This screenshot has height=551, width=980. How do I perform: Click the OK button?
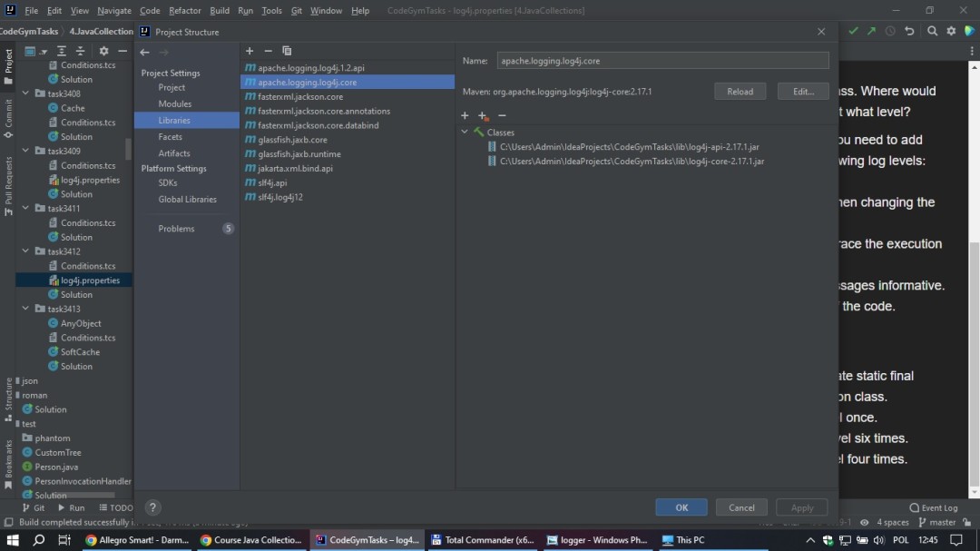(681, 507)
